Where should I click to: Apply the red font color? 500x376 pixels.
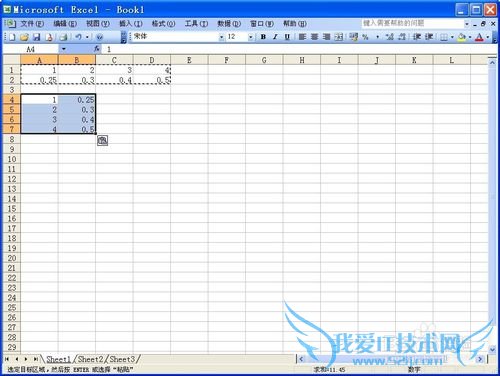pyautogui.click(x=479, y=37)
